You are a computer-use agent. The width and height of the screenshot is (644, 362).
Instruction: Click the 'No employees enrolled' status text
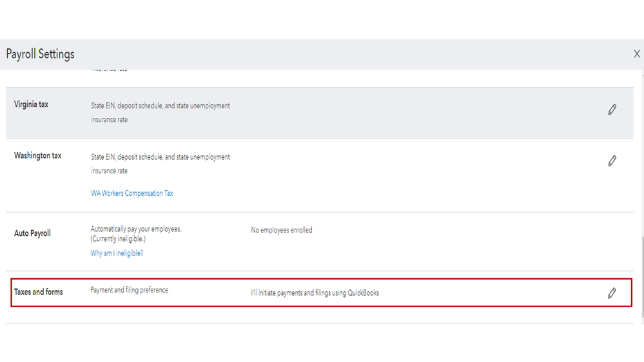[282, 230]
